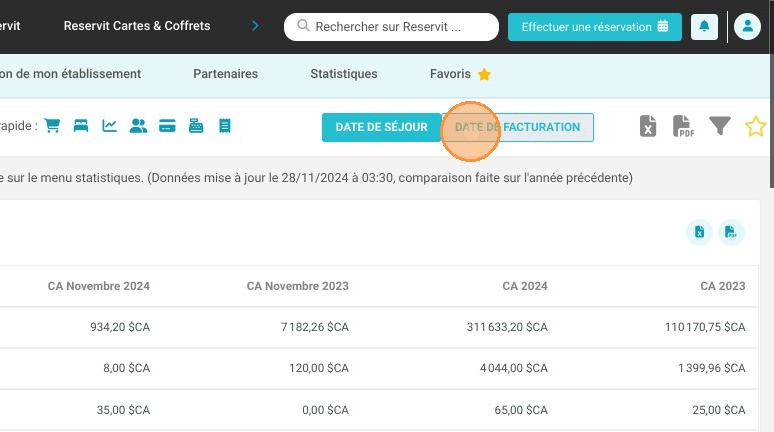
Task: Select the 1 399,96 $CA cell
Action: pos(712,368)
